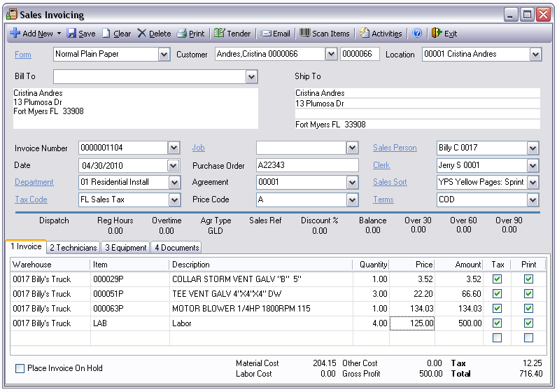Screen dimensions: 557x392
Task: Open the Location dropdown
Action: (x=535, y=55)
